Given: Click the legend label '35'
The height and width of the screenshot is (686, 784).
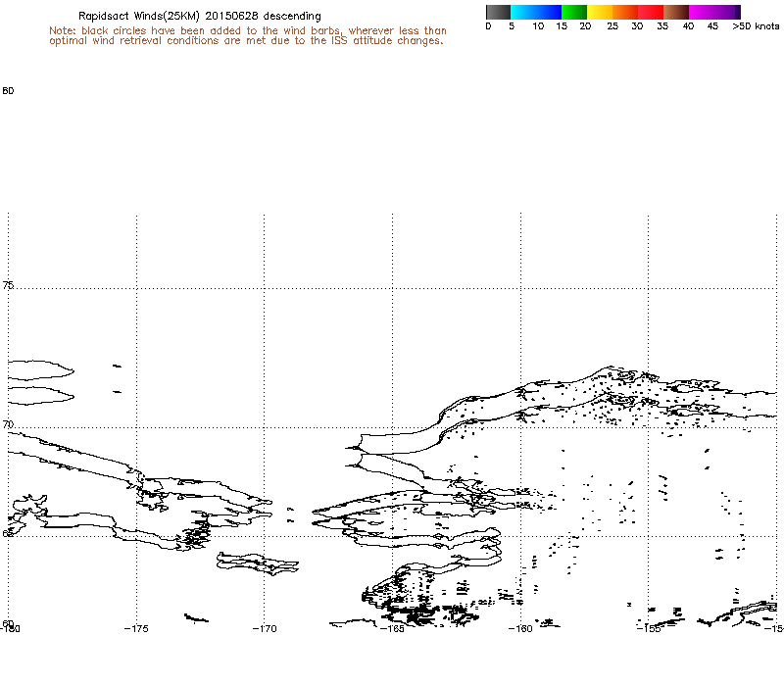Looking at the screenshot, I should pyautogui.click(x=662, y=26).
